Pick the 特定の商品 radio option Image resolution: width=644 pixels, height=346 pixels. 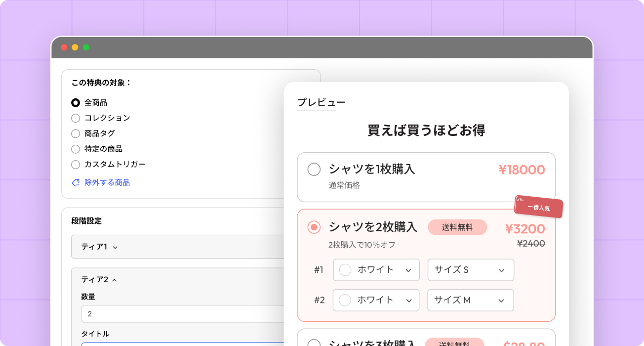click(x=76, y=149)
